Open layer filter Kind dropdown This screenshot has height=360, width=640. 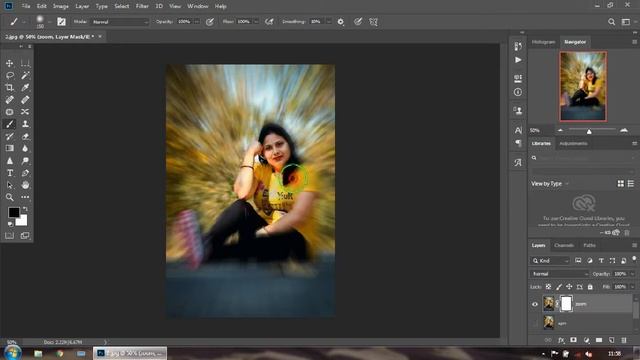click(x=551, y=260)
